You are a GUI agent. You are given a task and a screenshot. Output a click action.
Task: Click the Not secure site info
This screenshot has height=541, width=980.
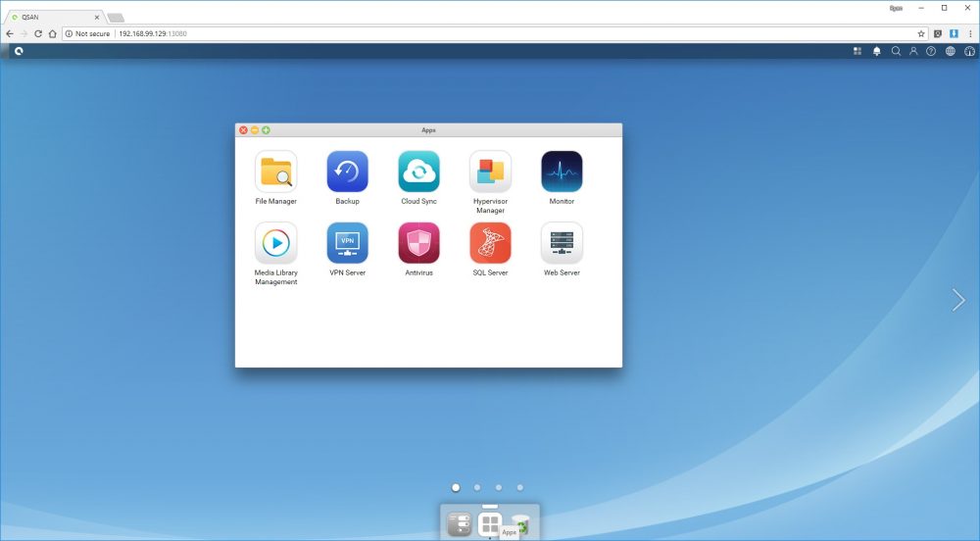tap(87, 33)
